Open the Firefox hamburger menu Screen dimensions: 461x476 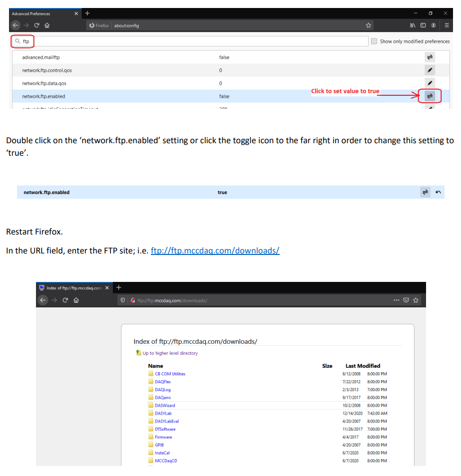pos(447,25)
